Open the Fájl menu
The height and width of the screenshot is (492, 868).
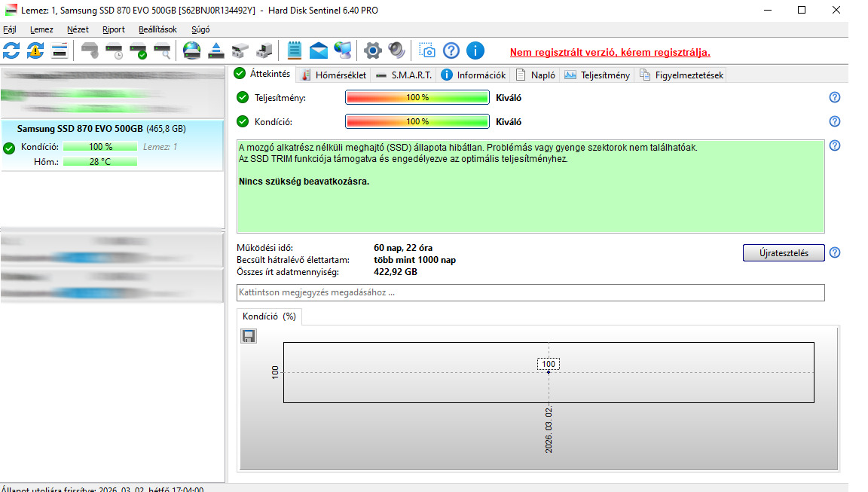coord(9,29)
